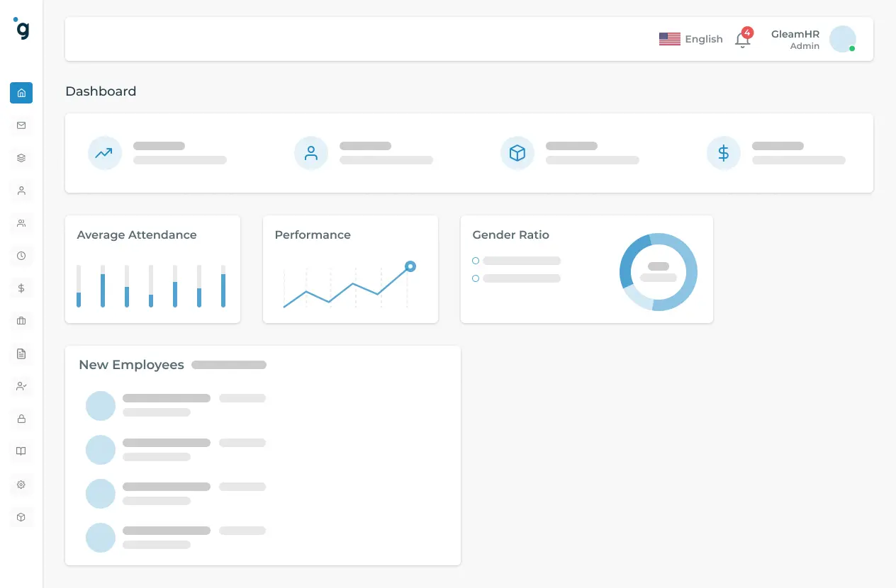Click the user avatar in header
Viewport: 896px width, 588px height.
point(843,39)
